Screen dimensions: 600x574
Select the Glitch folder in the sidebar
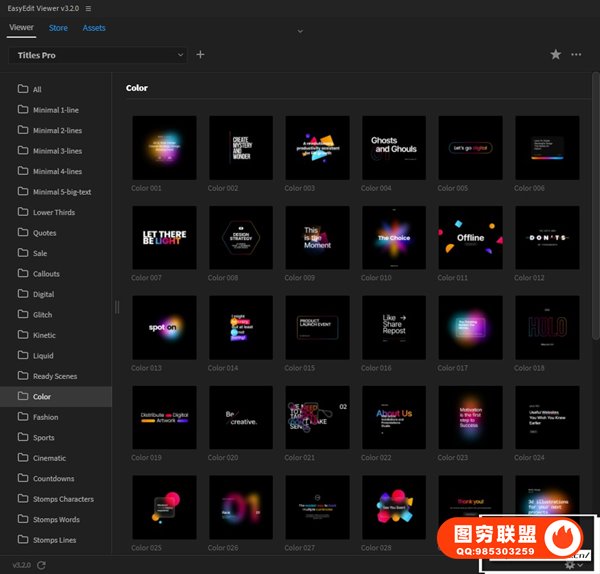[46, 314]
